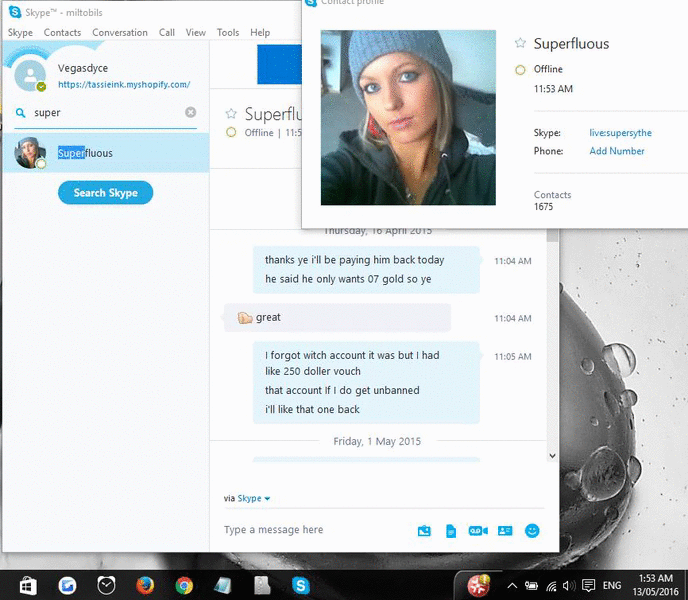Click the Windows Store taskbar icon
This screenshot has width=688, height=600.
click(28, 586)
